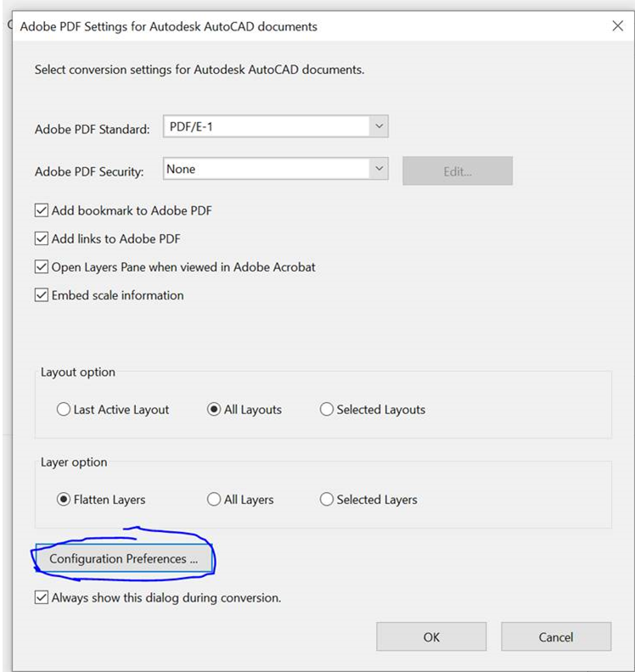Confirm settings with OK button
The image size is (635, 672).
coord(431,636)
